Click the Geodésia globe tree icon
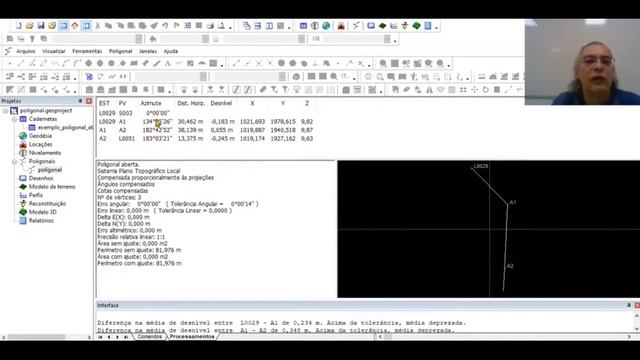The height and width of the screenshot is (360, 640). click(x=23, y=136)
